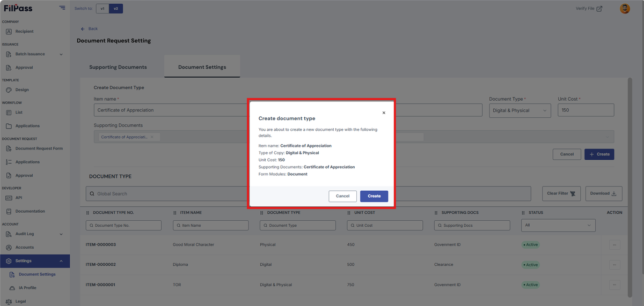Viewport: 644px width, 306px height.
Task: Click the Batch Issuance sidebar icon
Action: (9, 54)
